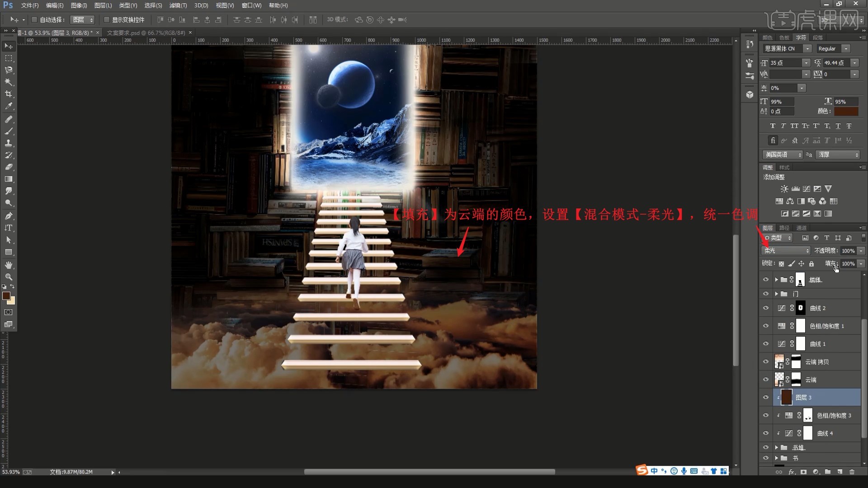Select the 曲线 2 layer
868x488 pixels.
click(827, 308)
